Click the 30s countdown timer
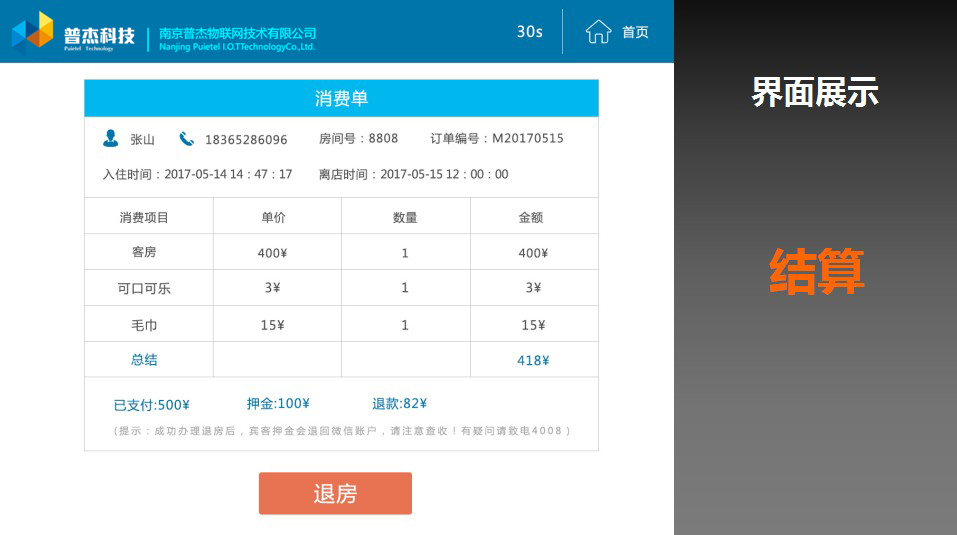Screen dimensions: 957x535 529,32
